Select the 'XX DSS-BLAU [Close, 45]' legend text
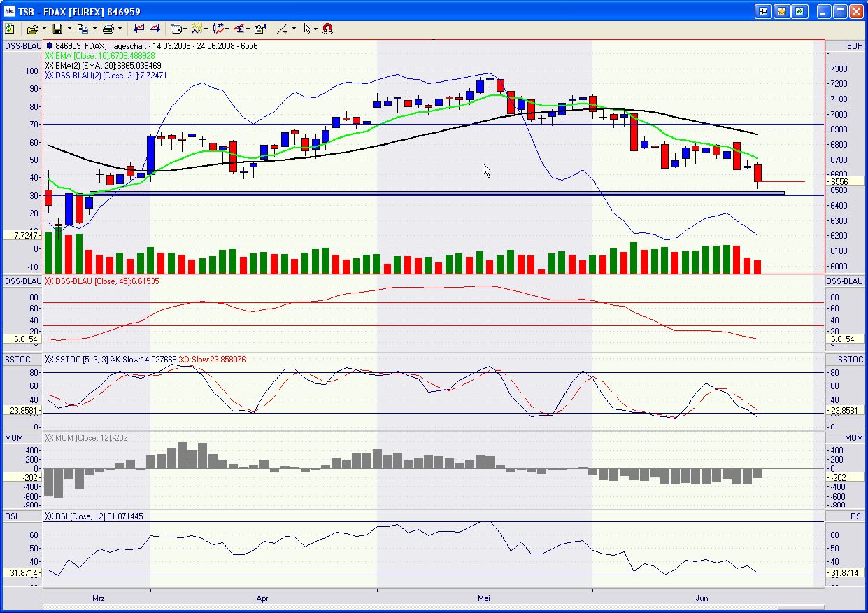The width and height of the screenshot is (868, 613). click(102, 281)
